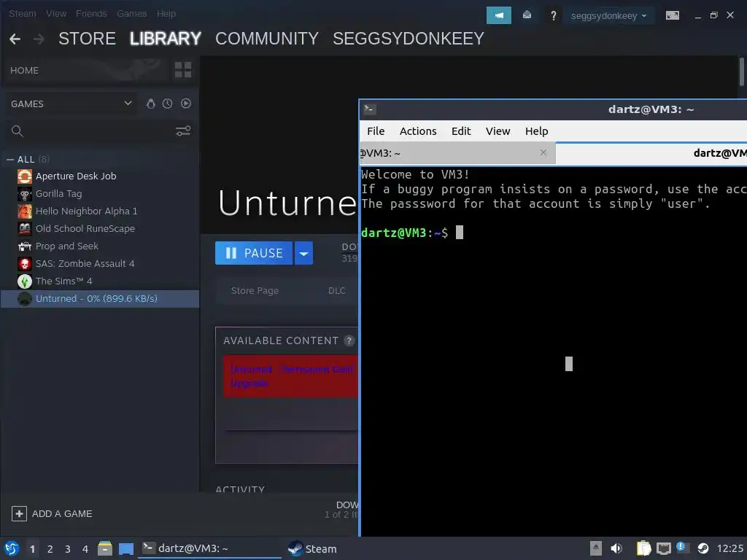The image size is (747, 560).
Task: Pause the Unturned download
Action: (x=254, y=253)
